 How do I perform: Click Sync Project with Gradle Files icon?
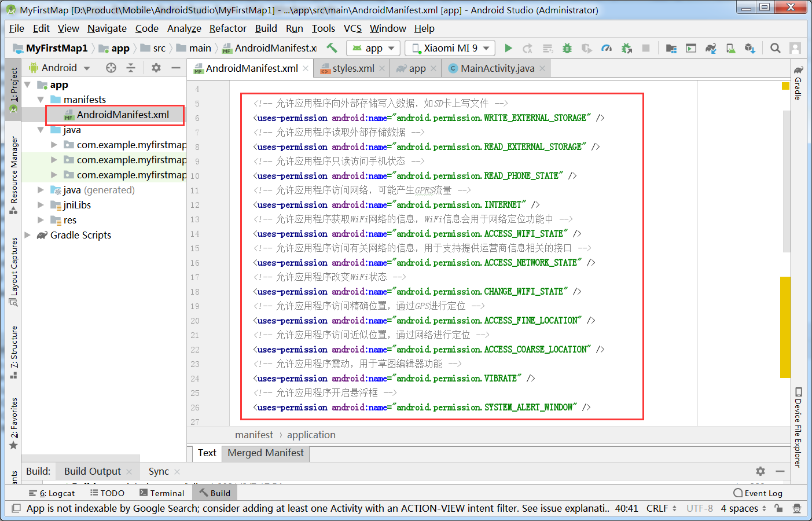click(711, 48)
